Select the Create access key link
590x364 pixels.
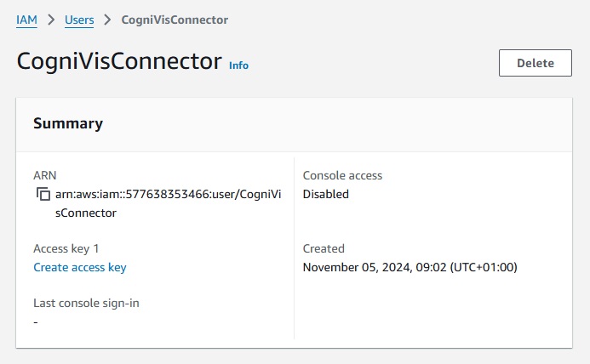point(79,267)
